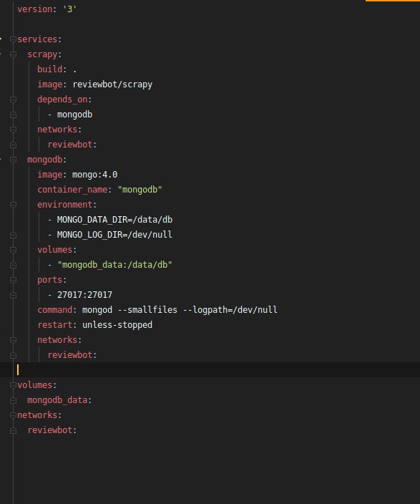Collapse the scrapy service fold marker
This screenshot has width=420, height=504.
(13, 54)
